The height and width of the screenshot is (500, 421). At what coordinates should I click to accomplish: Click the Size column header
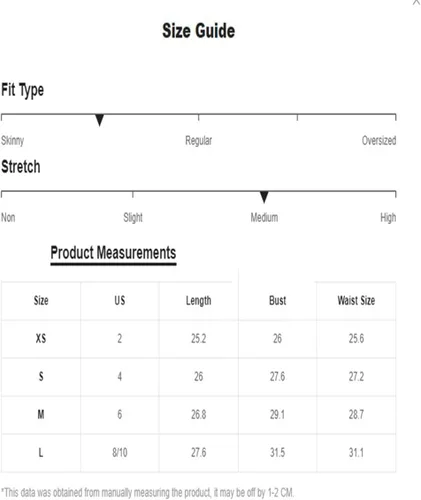click(41, 300)
